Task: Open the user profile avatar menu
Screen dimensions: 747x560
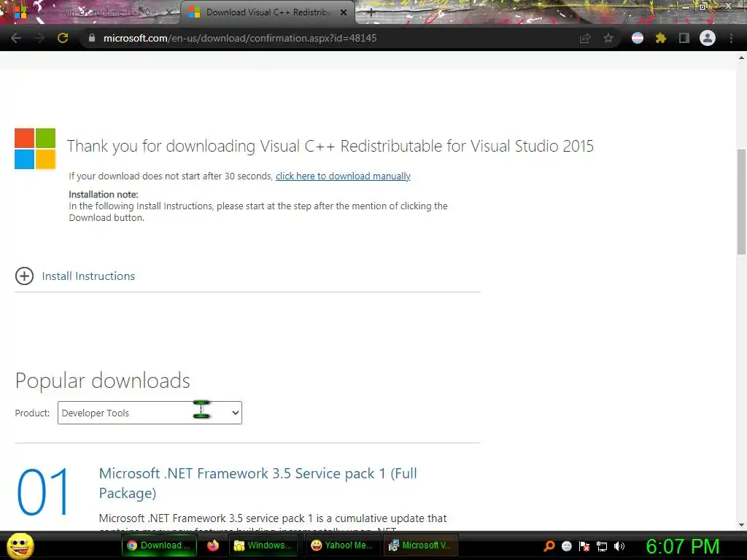Action: point(708,38)
